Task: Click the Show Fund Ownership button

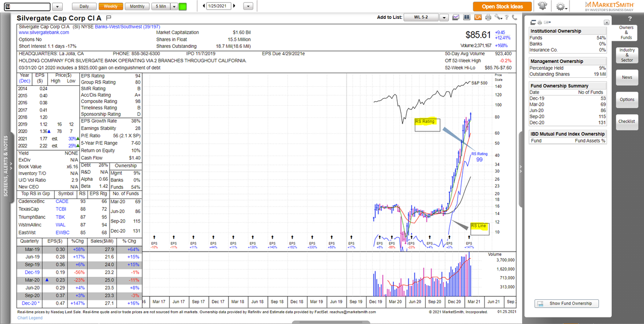Action: tap(566, 304)
